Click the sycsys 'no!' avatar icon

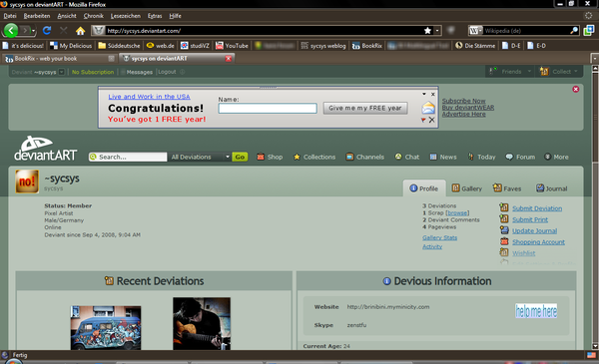(27, 182)
